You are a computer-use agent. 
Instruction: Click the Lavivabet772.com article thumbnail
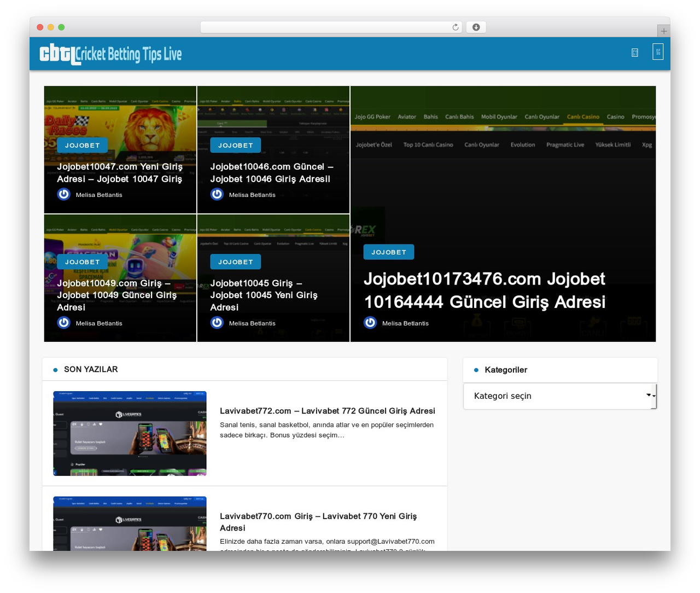(130, 433)
